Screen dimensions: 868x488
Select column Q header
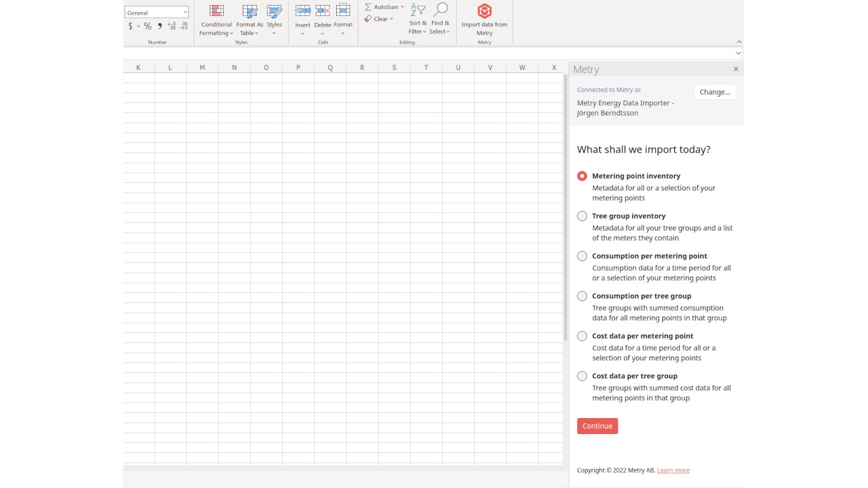pyautogui.click(x=330, y=67)
